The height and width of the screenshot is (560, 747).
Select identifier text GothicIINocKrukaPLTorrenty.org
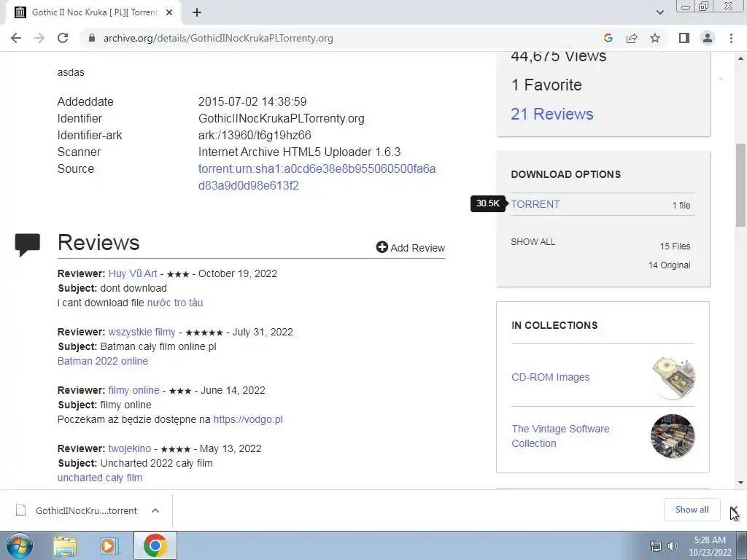click(x=281, y=119)
